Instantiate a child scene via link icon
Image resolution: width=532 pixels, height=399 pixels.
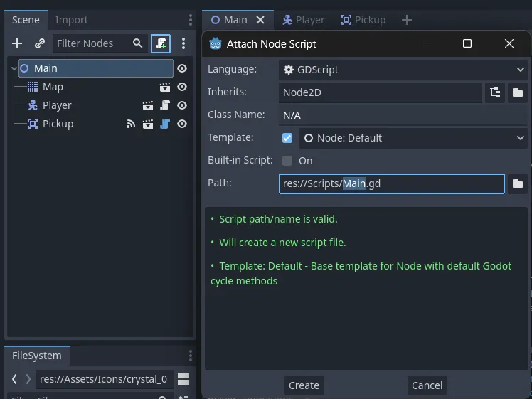pos(40,43)
